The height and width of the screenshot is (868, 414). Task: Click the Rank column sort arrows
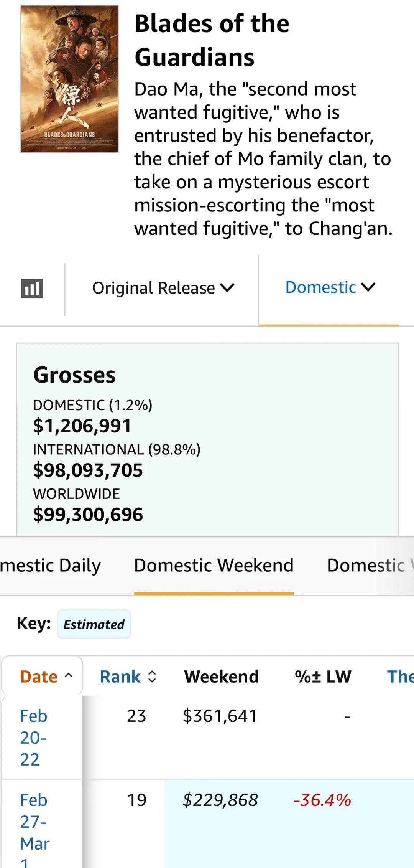tap(152, 677)
